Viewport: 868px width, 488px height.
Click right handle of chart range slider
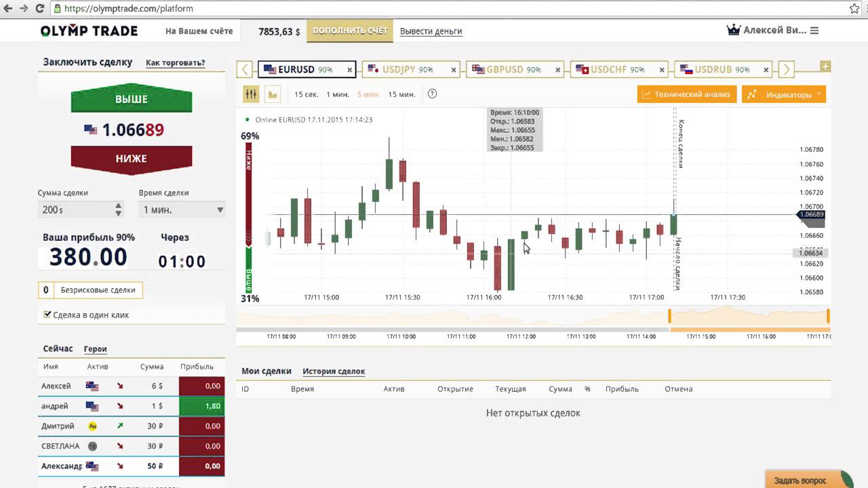click(828, 316)
